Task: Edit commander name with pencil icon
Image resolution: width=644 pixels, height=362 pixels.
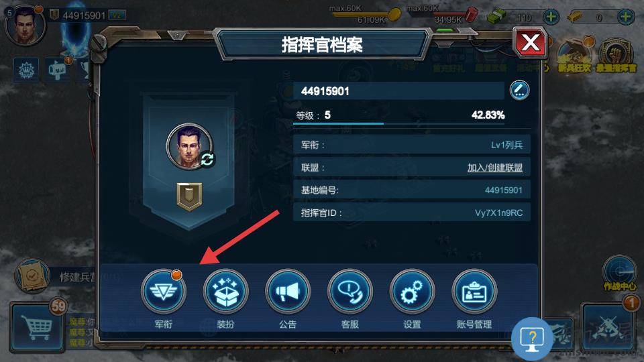Action: coord(519,90)
